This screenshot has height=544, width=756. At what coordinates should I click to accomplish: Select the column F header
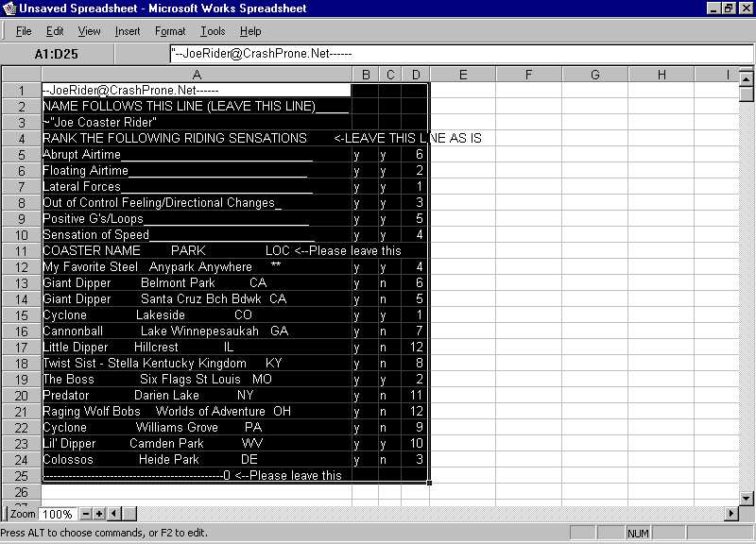[528, 75]
